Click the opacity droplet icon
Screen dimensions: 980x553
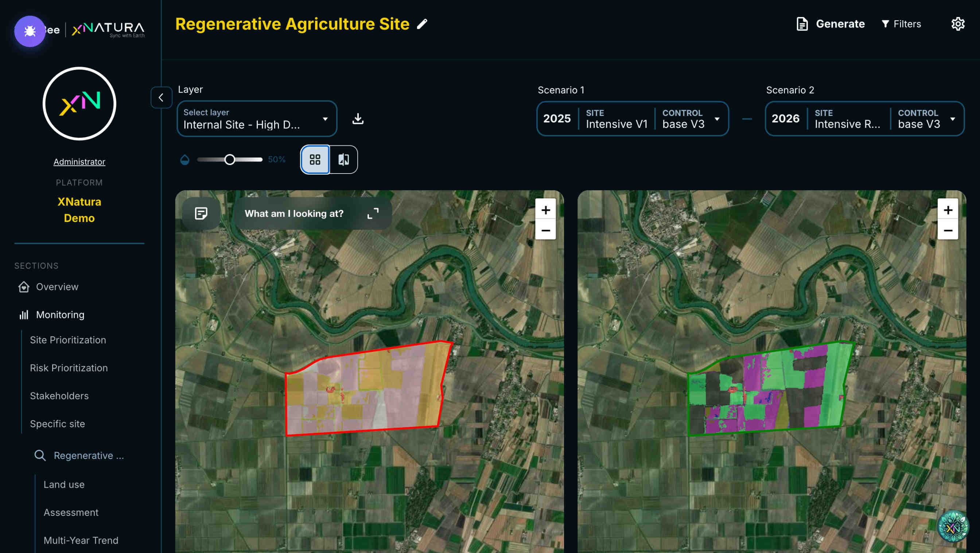pyautogui.click(x=184, y=159)
